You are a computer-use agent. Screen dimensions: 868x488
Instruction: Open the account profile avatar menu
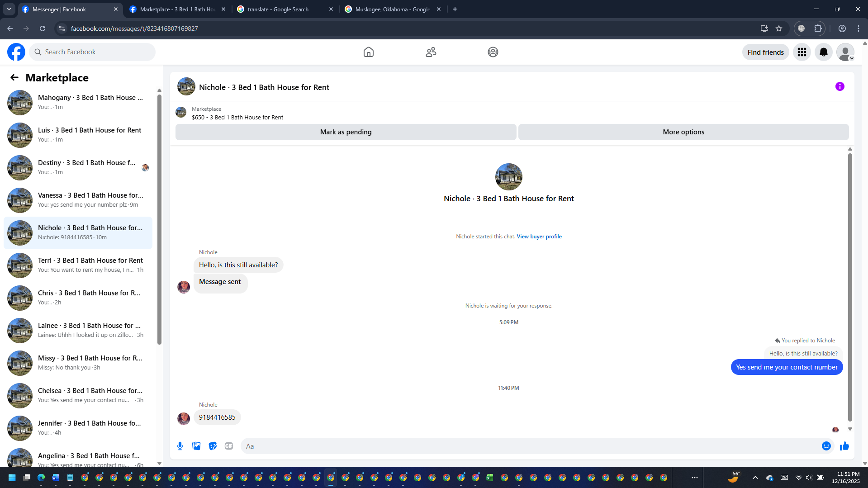tap(845, 52)
